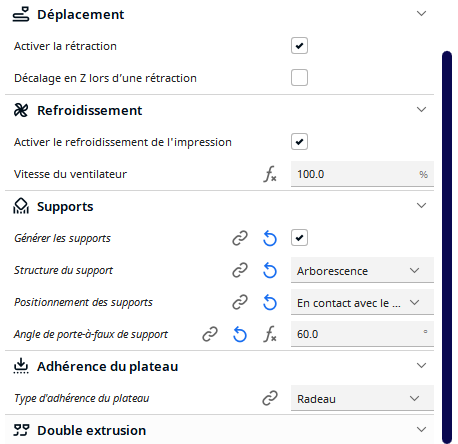Reset Positionnement des supports to its default
458x444 pixels.
tap(270, 302)
